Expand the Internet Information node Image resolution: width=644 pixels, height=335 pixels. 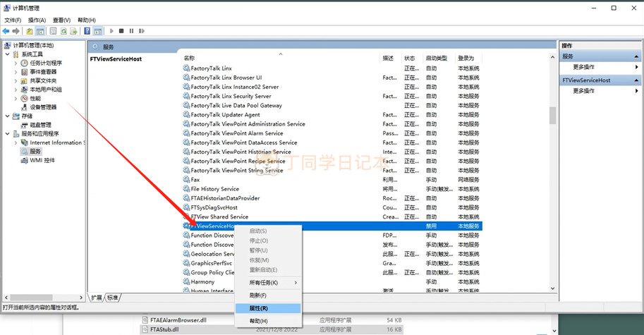(16, 143)
